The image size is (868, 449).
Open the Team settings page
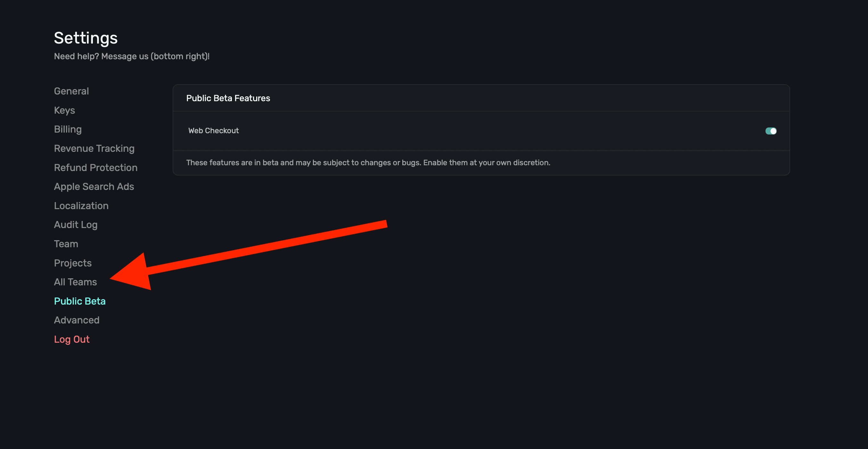pos(66,244)
